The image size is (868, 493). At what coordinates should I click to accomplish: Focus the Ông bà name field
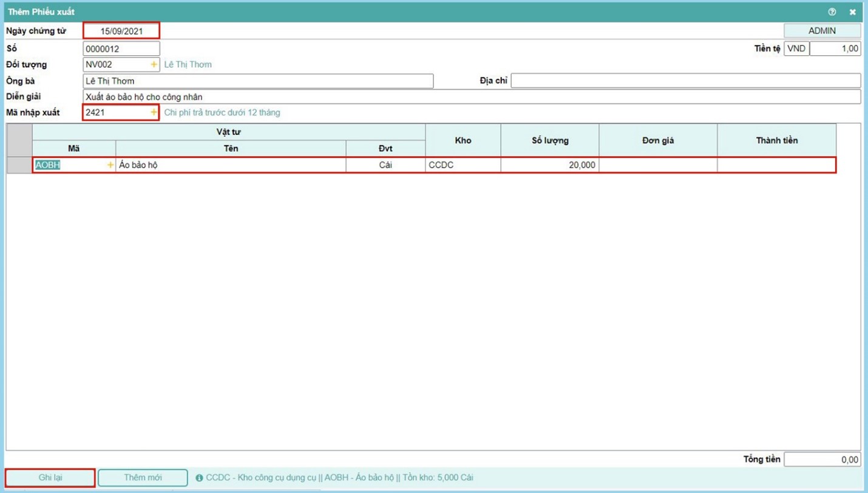[x=258, y=81]
